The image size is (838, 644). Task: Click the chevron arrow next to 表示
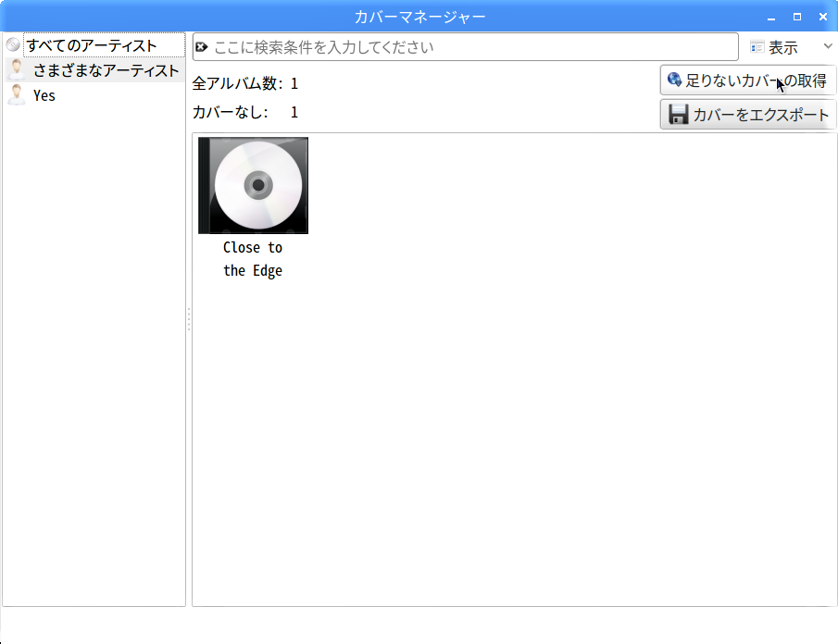pos(828,46)
